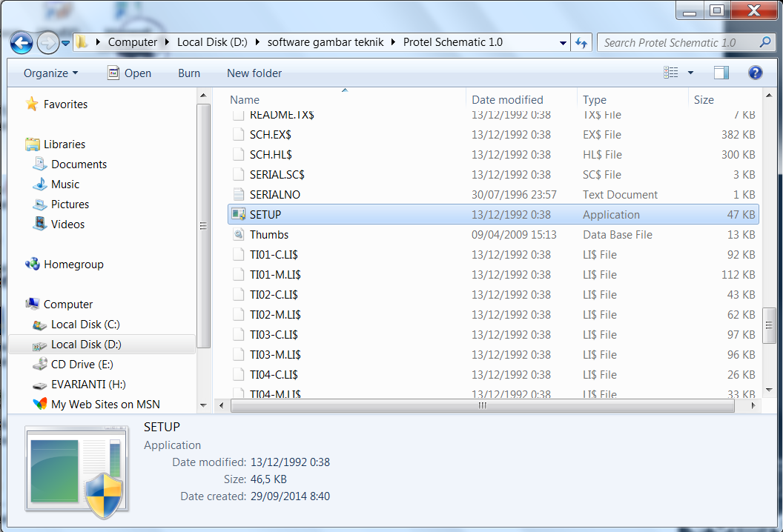
Task: Expand arrow after software gambar teknik breadcrumb
Action: [x=393, y=42]
